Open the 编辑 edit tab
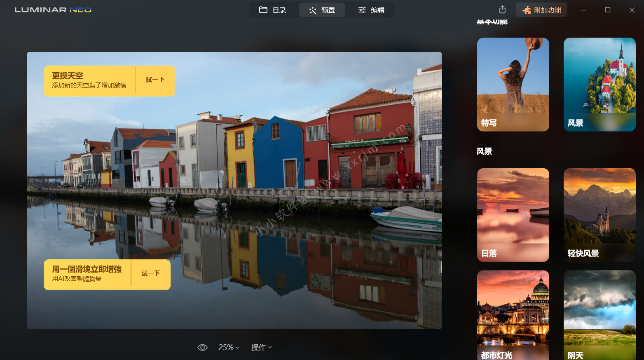This screenshot has height=360, width=644. 371,10
